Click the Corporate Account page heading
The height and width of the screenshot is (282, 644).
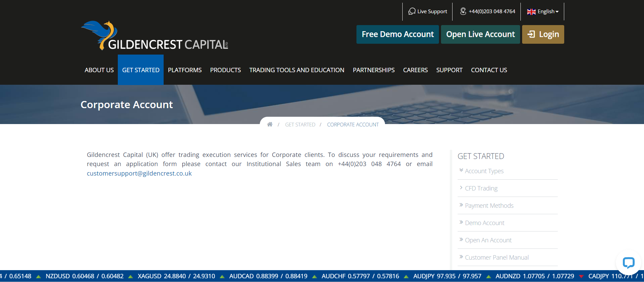click(x=127, y=105)
